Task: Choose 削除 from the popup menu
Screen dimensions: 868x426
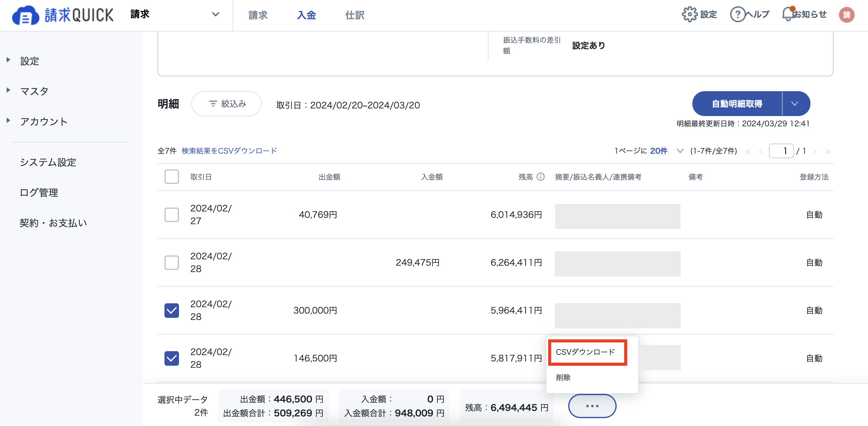Action: point(563,378)
